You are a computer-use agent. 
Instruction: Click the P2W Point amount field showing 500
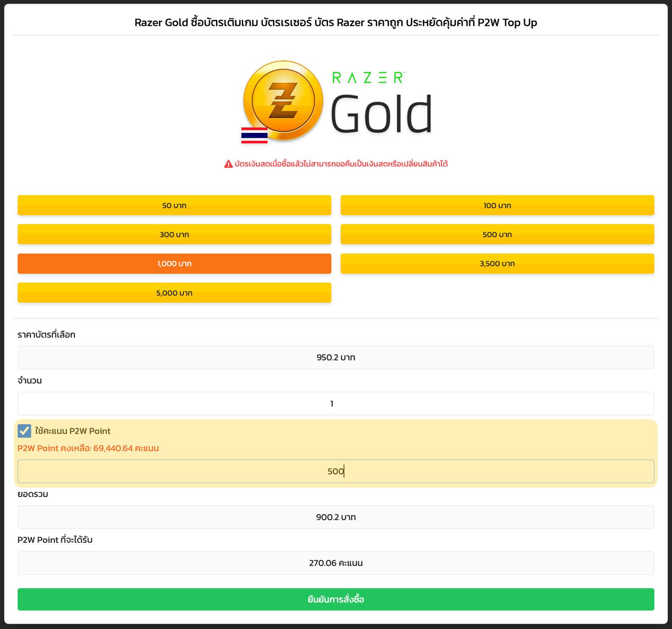pyautogui.click(x=336, y=471)
